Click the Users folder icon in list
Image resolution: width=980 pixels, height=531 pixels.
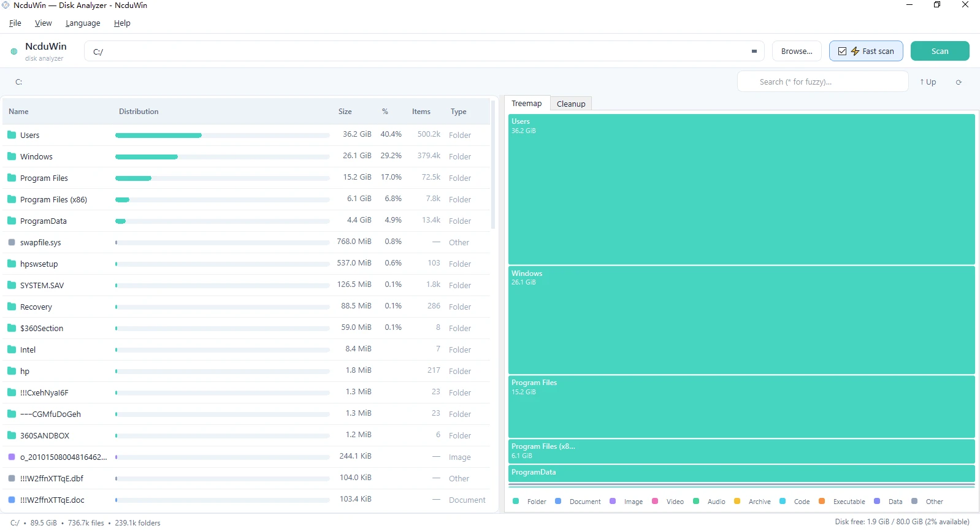[x=12, y=135]
